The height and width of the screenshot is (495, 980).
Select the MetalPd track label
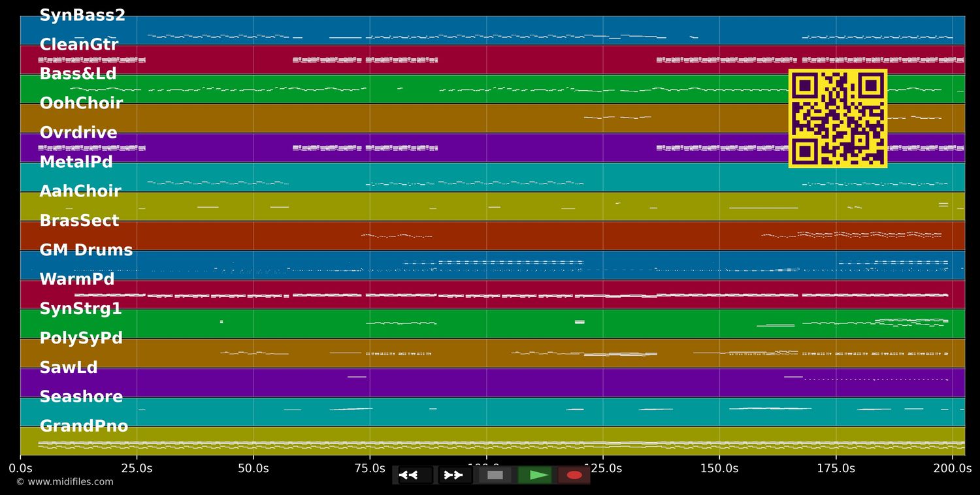coord(76,163)
